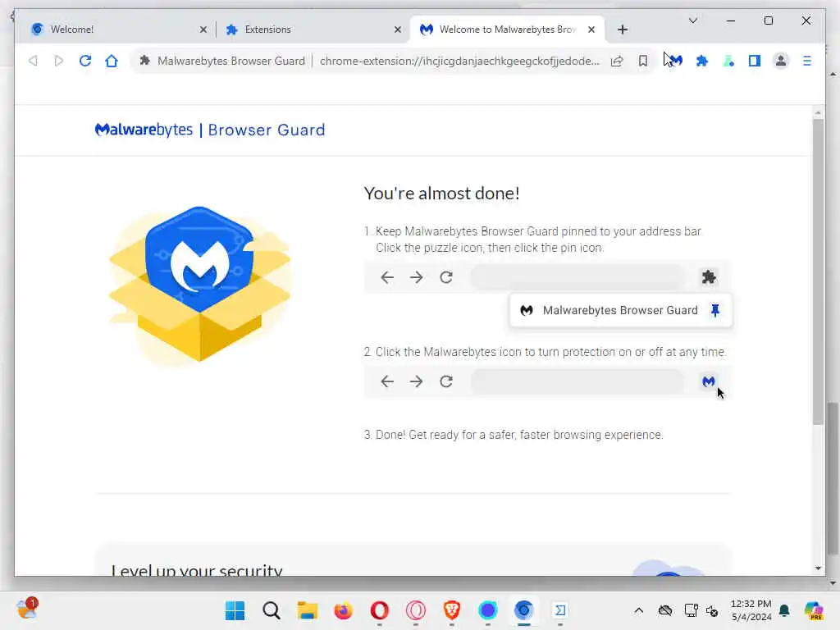Click the share page icon in address bar

pyautogui.click(x=617, y=61)
